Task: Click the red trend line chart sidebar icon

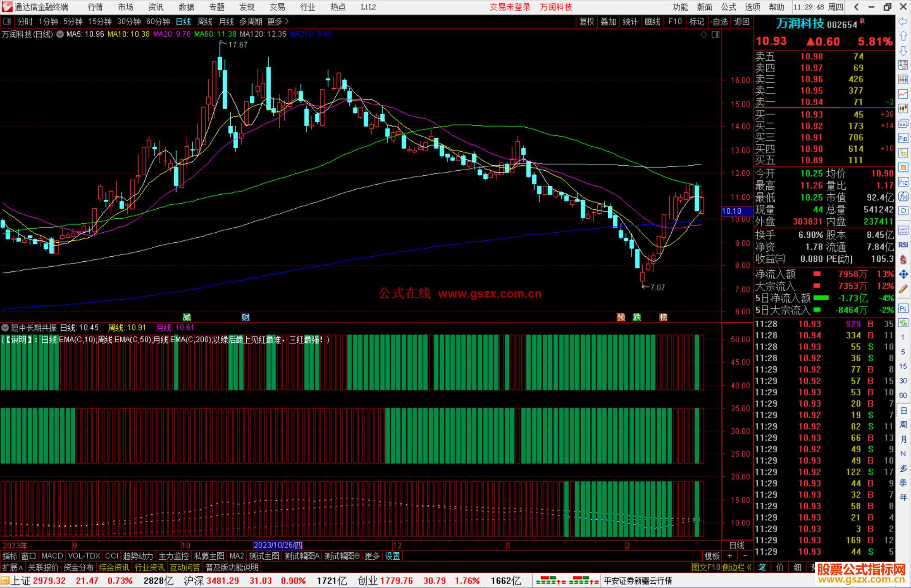Action: pyautogui.click(x=903, y=94)
